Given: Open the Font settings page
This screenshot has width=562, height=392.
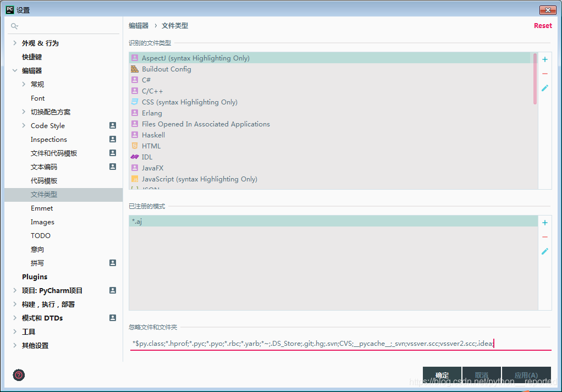Looking at the screenshot, I should pos(37,98).
